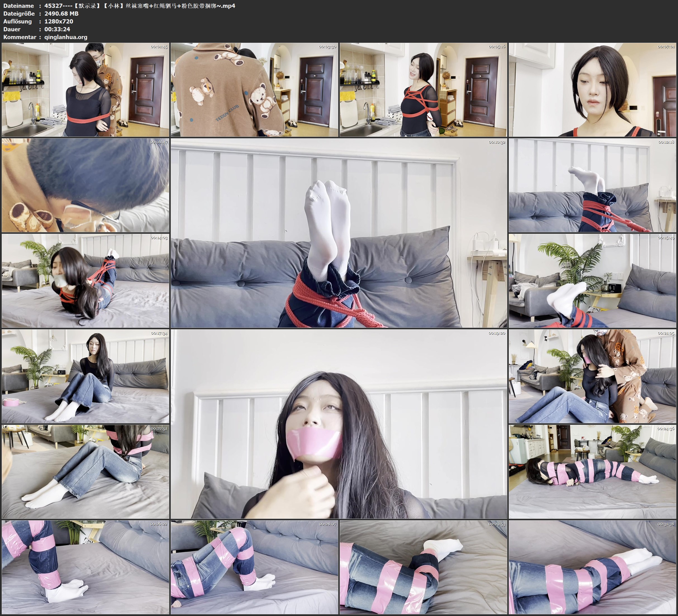Click the thumbnail timestamped 00:28:07
This screenshot has width=678, height=616.
(254, 567)
